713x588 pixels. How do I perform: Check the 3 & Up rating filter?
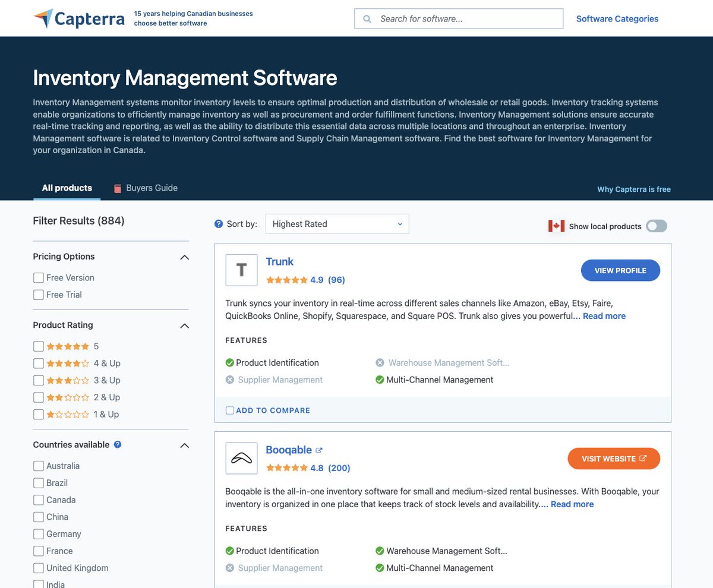tap(39, 380)
